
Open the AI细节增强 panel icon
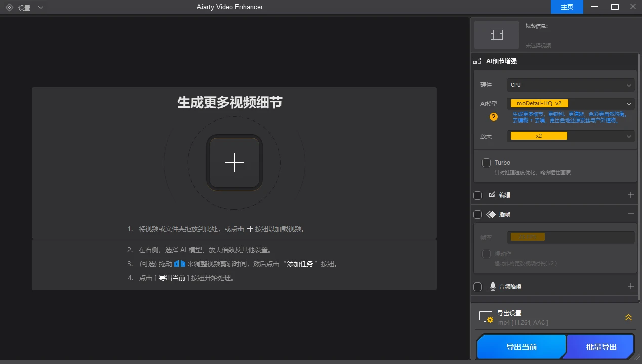click(x=476, y=60)
